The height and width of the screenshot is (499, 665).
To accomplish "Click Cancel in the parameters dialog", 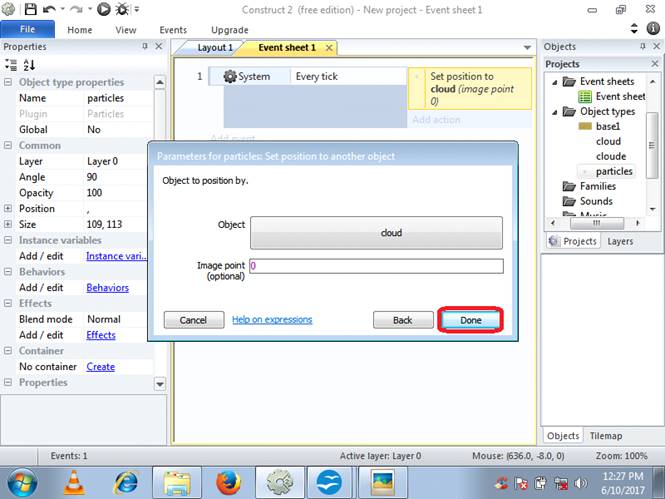I will coord(193,320).
